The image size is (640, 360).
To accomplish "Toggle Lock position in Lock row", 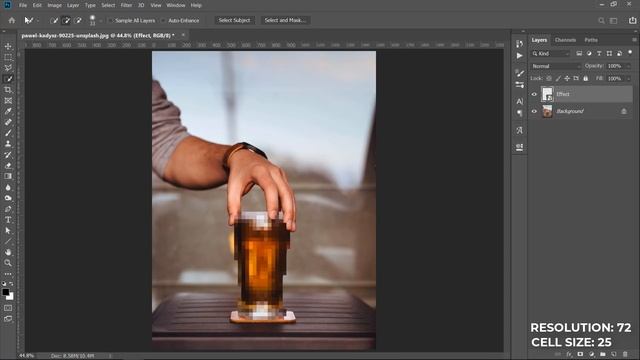I will [567, 78].
